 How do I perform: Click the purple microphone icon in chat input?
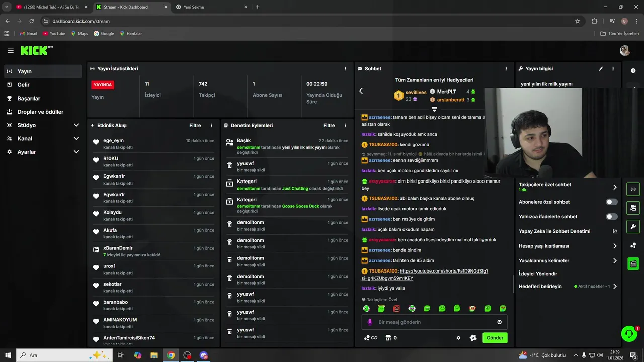370,322
